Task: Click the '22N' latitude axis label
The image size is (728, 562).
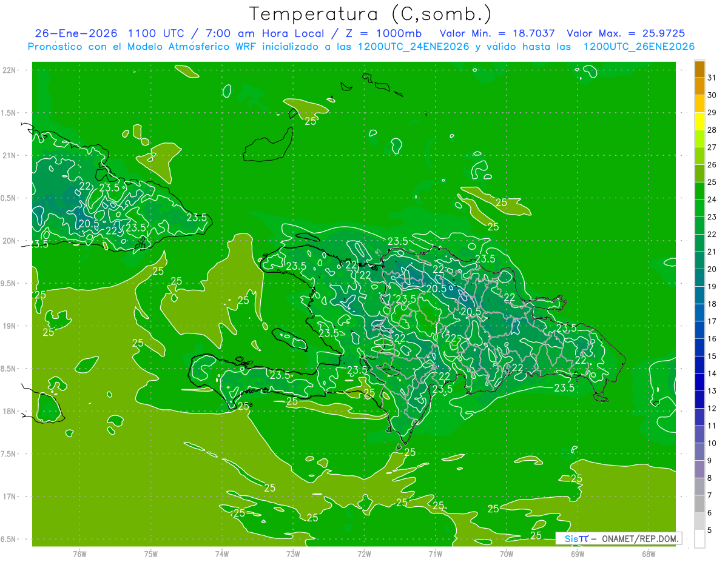Action: point(10,70)
